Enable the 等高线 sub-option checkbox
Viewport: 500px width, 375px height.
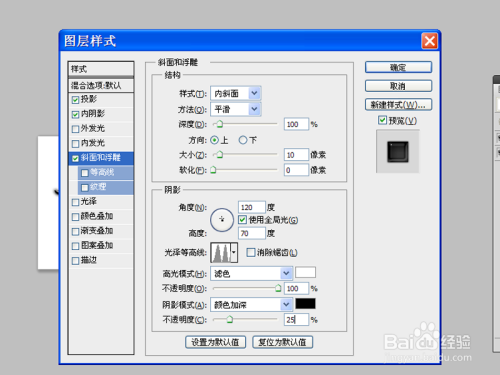pyautogui.click(x=85, y=173)
